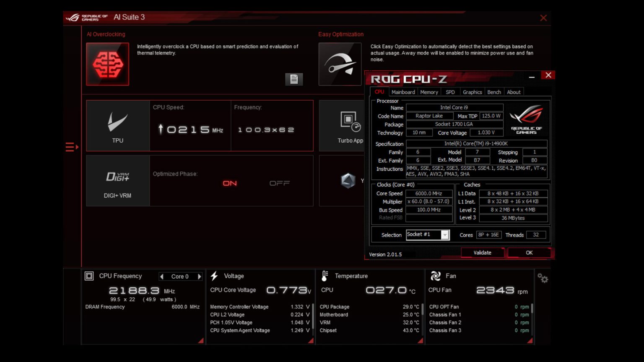
Task: Click the 'Chipset' temperature row
Action: point(369,331)
